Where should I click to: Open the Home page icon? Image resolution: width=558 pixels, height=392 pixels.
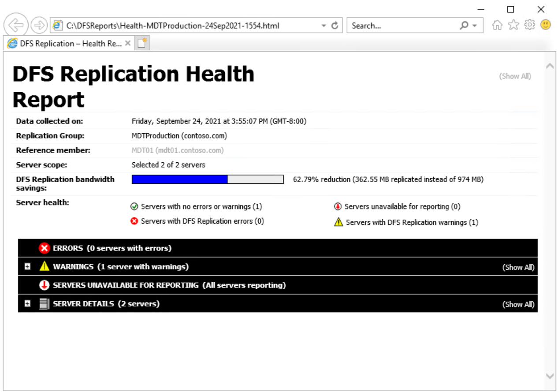[x=497, y=26]
